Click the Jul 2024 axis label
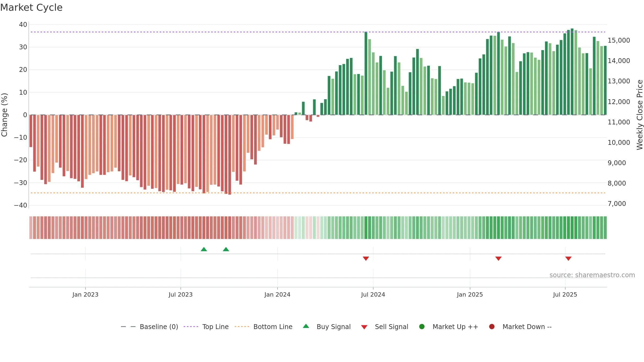 coord(373,295)
